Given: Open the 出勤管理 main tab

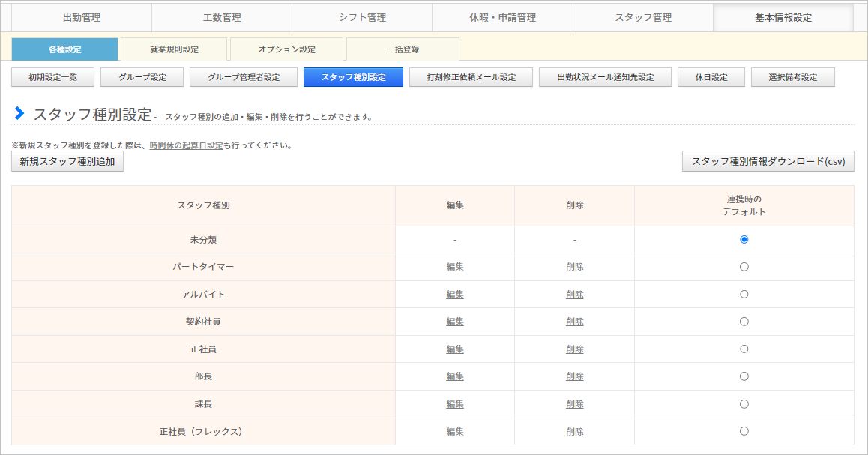Looking at the screenshot, I should 82,18.
